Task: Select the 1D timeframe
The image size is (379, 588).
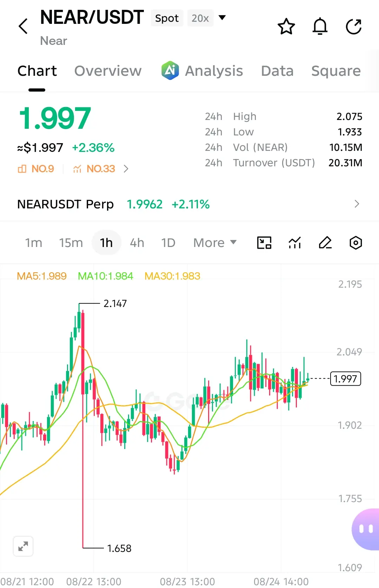Action: pos(168,243)
